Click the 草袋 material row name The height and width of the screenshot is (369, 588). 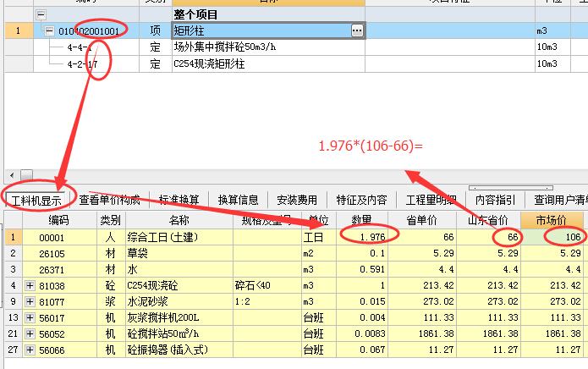179,254
